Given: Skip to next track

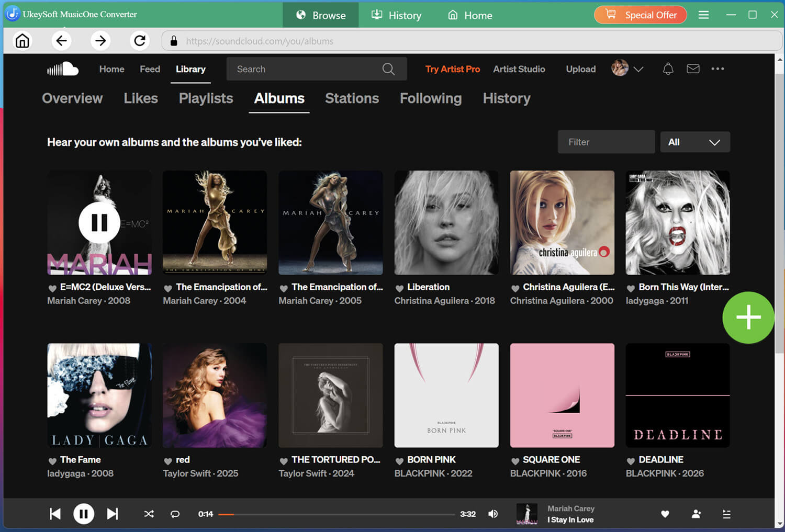Looking at the screenshot, I should [113, 514].
